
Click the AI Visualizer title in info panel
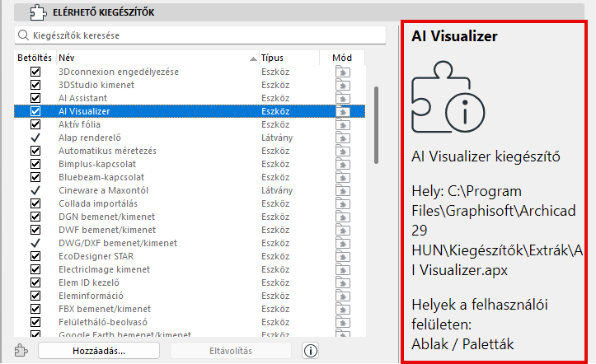[x=454, y=36]
